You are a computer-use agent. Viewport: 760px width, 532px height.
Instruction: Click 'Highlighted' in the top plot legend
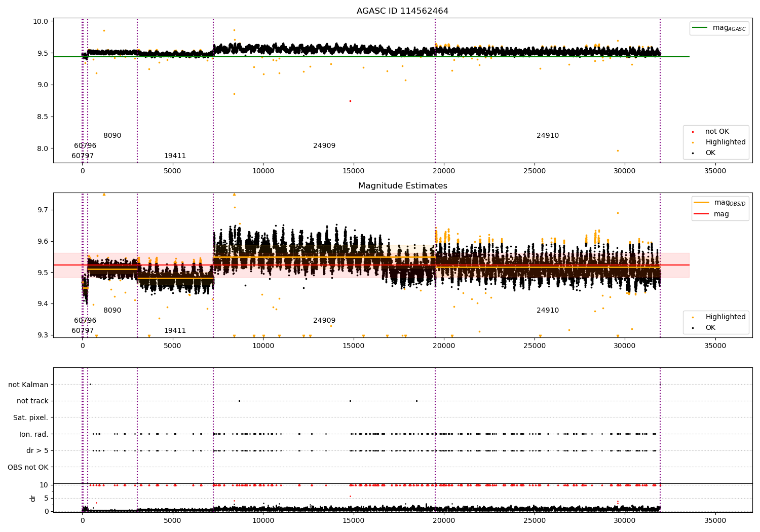click(725, 142)
